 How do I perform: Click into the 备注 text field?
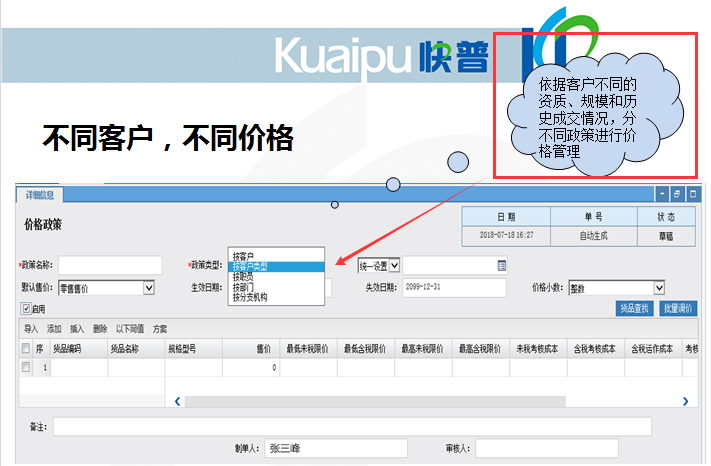click(x=352, y=427)
